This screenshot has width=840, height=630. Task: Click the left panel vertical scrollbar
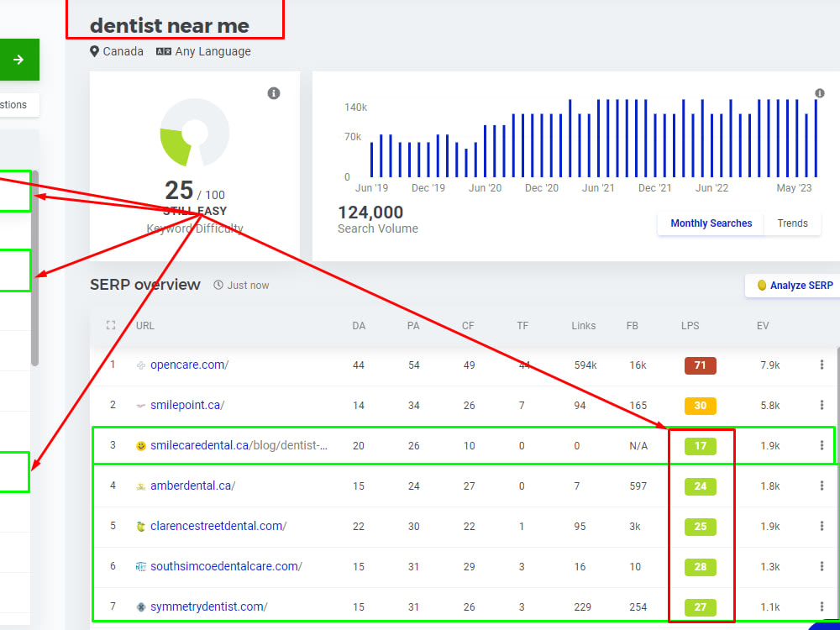pyautogui.click(x=34, y=268)
